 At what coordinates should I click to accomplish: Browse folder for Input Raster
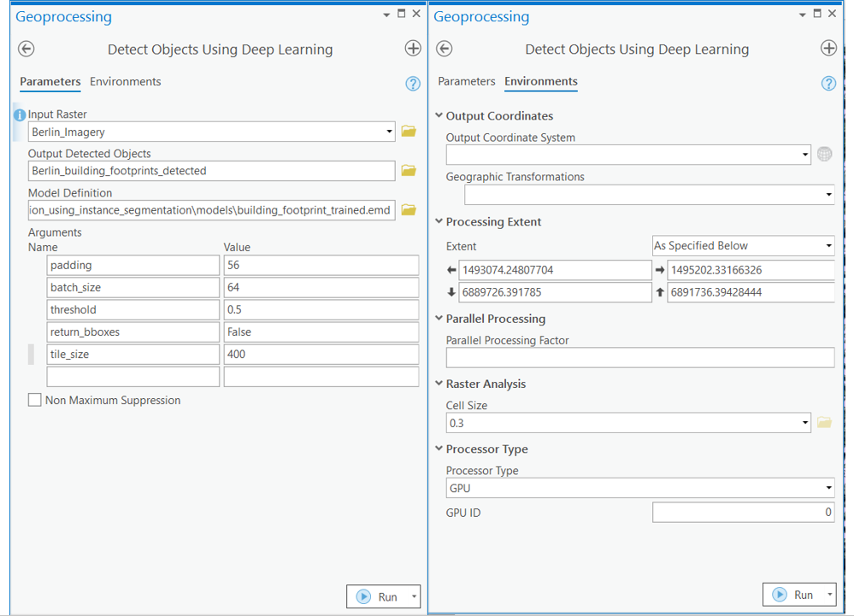tap(409, 132)
